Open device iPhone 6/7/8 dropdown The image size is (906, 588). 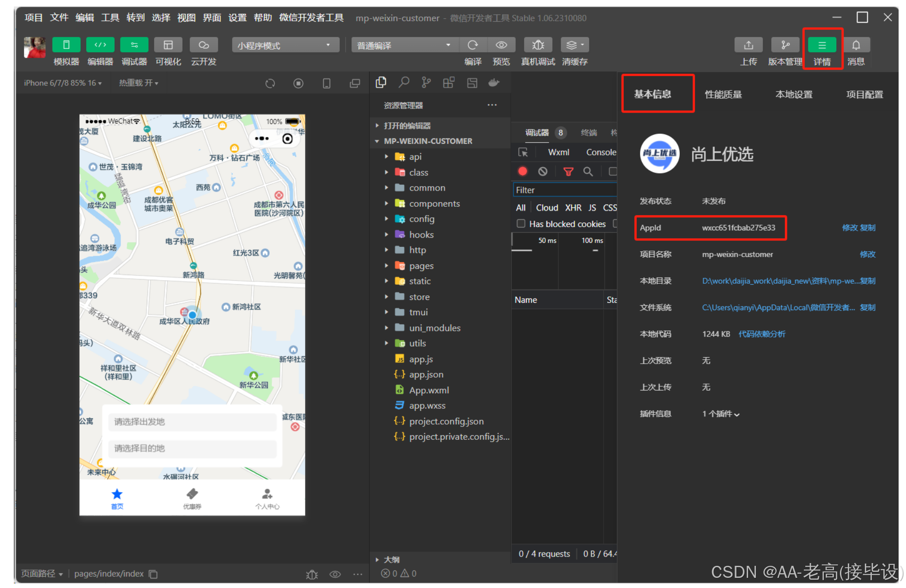point(63,83)
